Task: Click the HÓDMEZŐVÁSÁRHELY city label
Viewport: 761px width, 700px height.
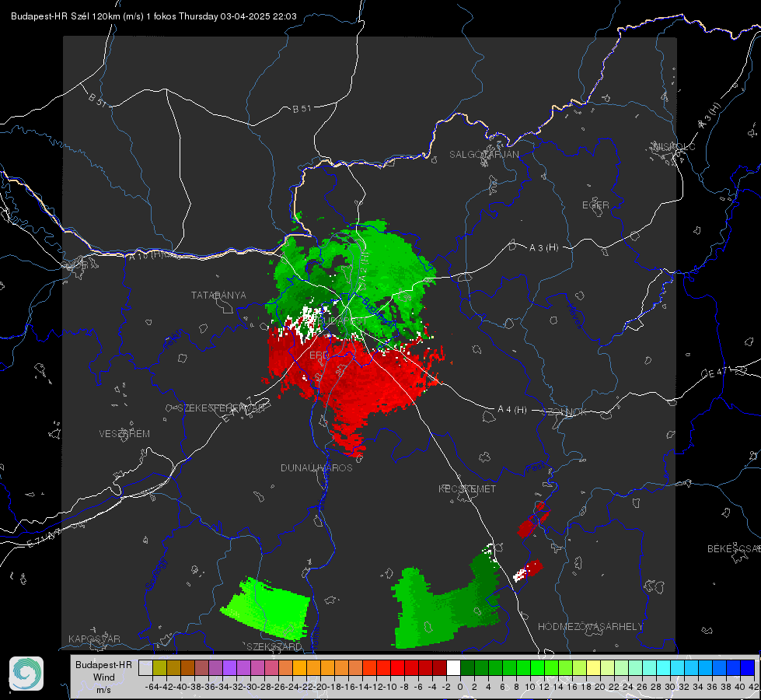Action: 590,627
